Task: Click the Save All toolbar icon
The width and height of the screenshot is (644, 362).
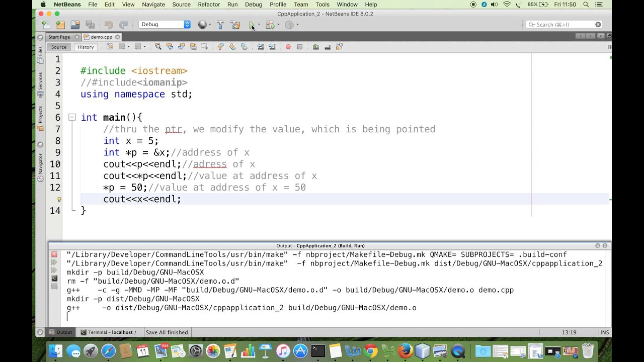Action: (x=90, y=25)
